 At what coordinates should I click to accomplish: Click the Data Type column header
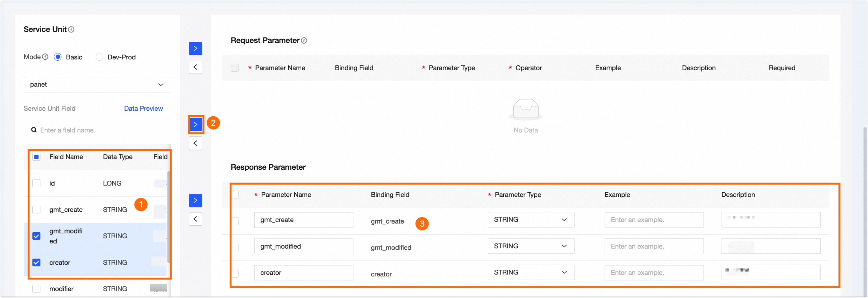[x=118, y=157]
